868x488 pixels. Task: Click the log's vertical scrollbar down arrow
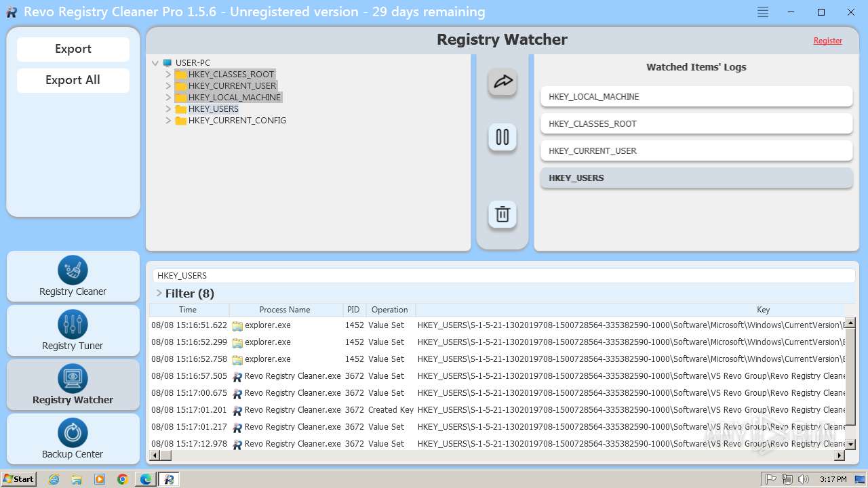tap(851, 445)
